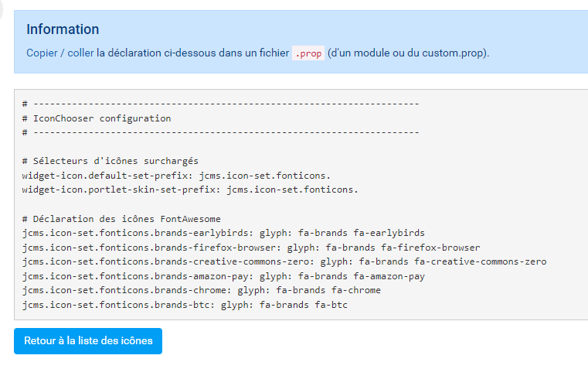This screenshot has width=588, height=369.
Task: Click the '# Déclaration des icônes FontAwesome' comment
Action: tap(121, 219)
